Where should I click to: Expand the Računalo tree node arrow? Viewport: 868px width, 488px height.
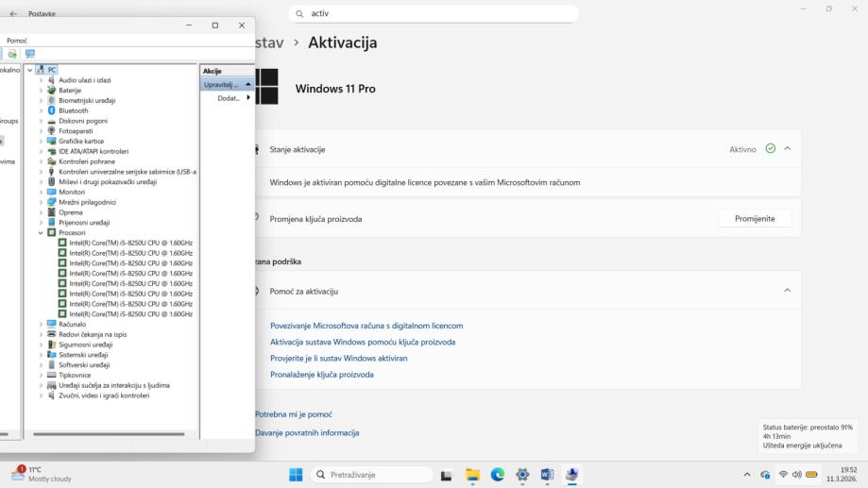click(x=41, y=324)
